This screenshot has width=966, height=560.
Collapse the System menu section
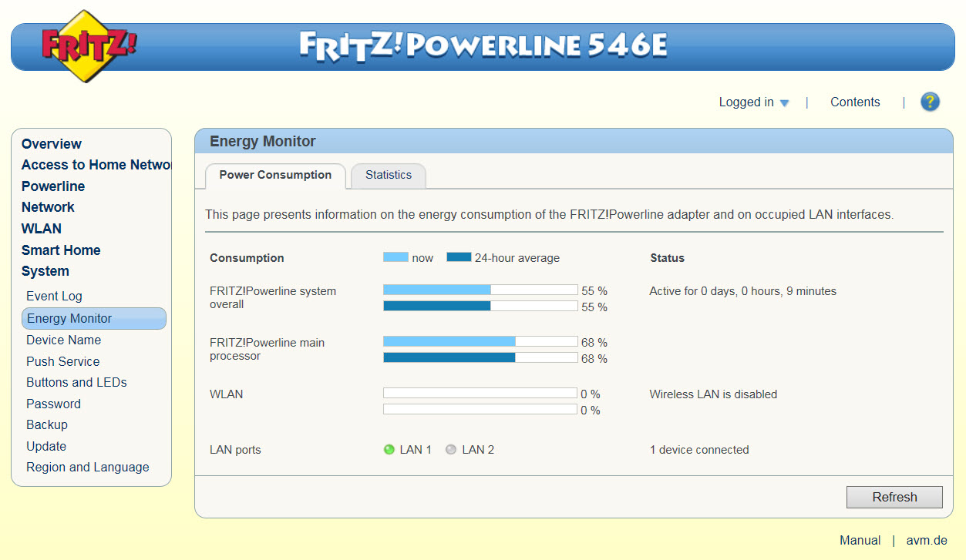coord(45,271)
